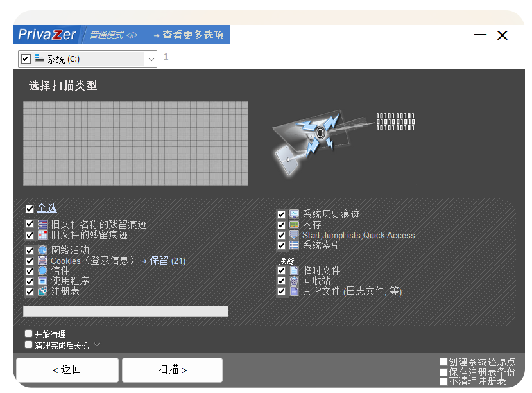Click the 网络活动 globe icon
The height and width of the screenshot is (393, 532).
pyautogui.click(x=42, y=250)
